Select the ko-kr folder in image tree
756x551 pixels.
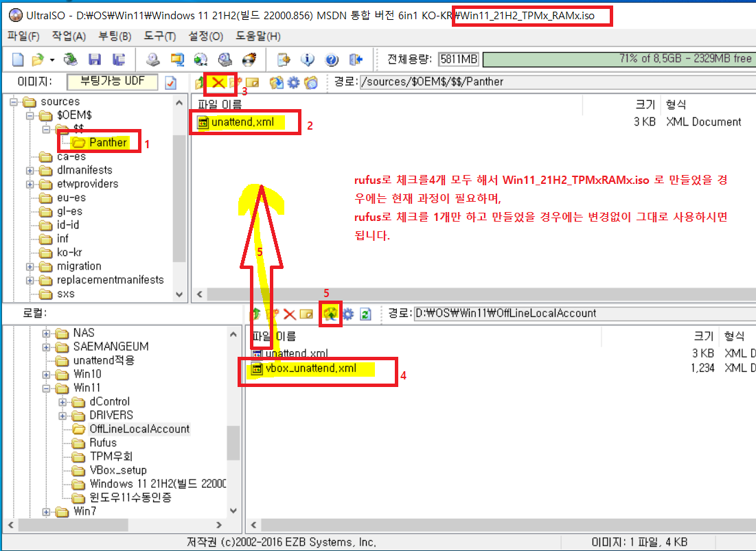[69, 253]
